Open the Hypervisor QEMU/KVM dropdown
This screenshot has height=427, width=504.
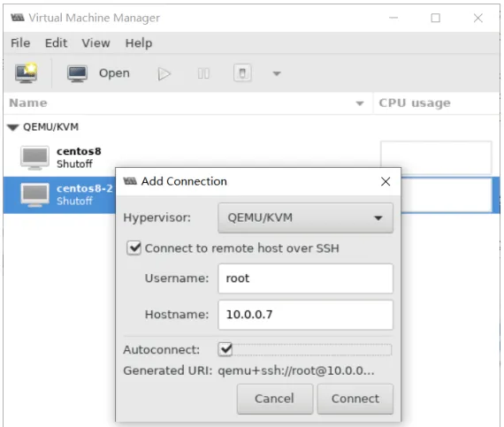tap(305, 217)
